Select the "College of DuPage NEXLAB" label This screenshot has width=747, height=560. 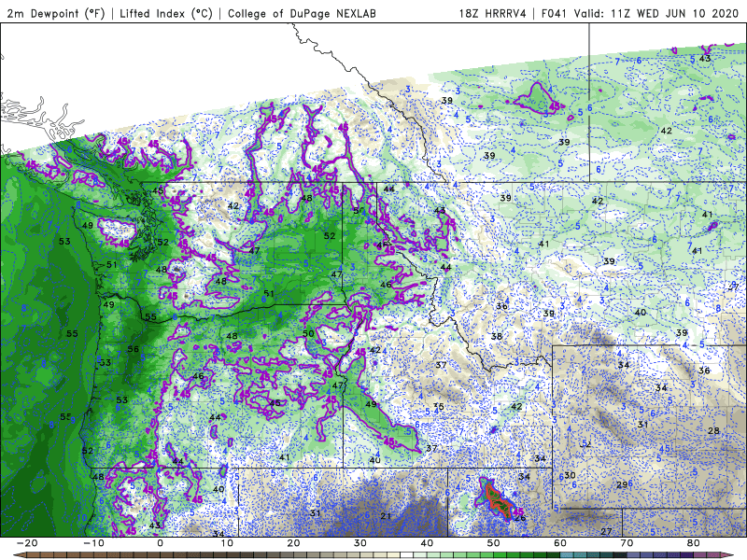coord(302,13)
